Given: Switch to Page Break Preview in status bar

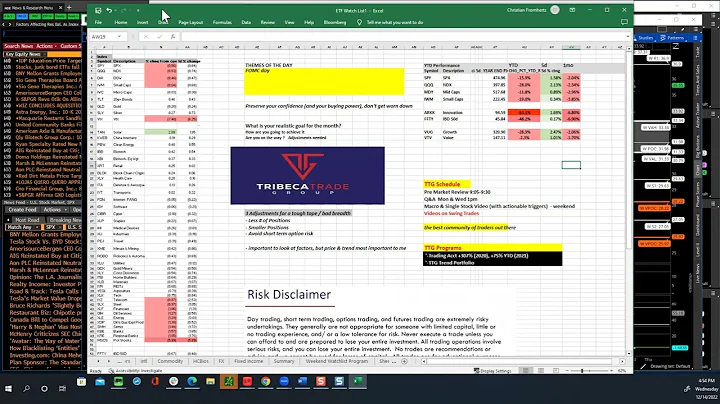Looking at the screenshot, I should [x=556, y=370].
